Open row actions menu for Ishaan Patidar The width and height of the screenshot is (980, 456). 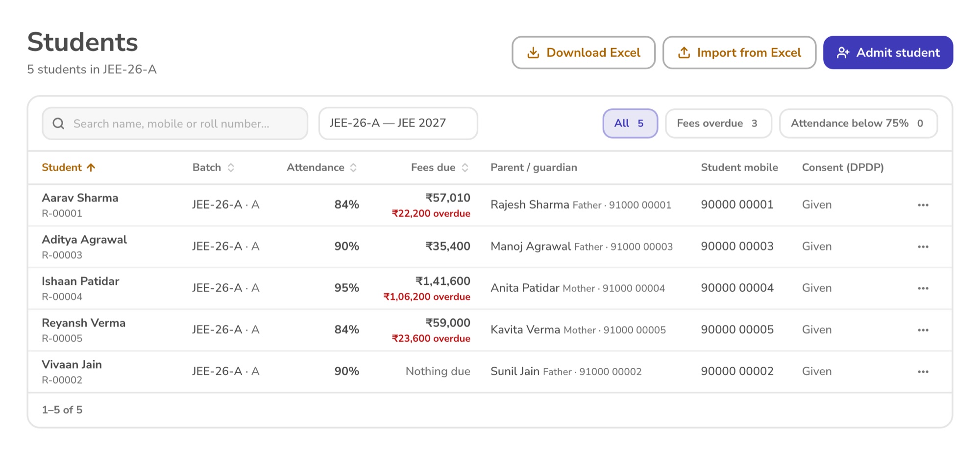coord(923,288)
